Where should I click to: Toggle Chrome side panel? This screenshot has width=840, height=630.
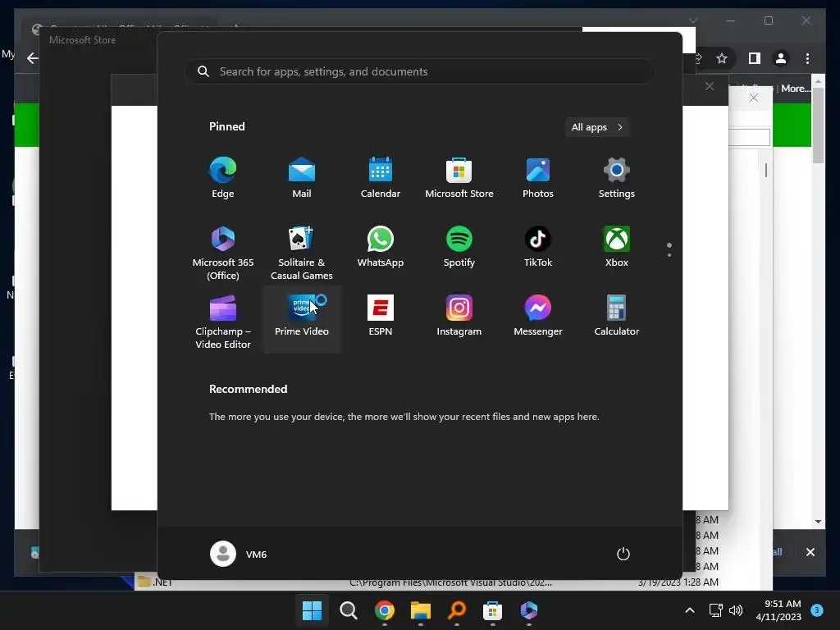[x=755, y=58]
